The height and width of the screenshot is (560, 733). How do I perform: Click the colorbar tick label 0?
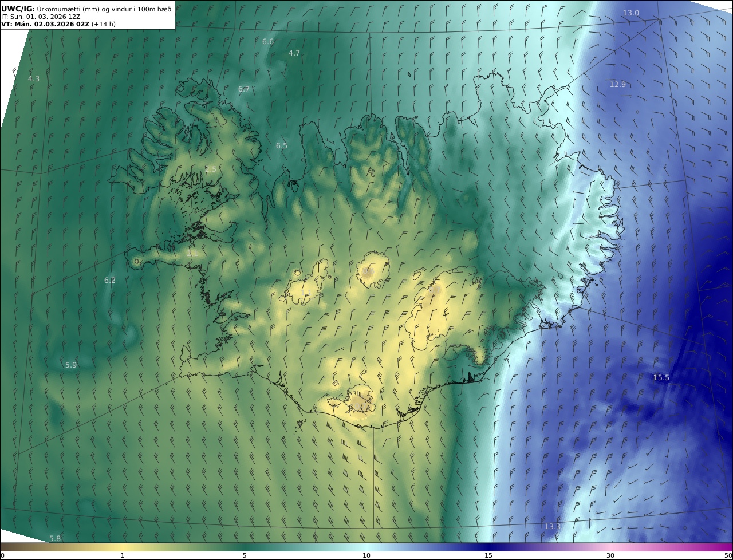2,555
